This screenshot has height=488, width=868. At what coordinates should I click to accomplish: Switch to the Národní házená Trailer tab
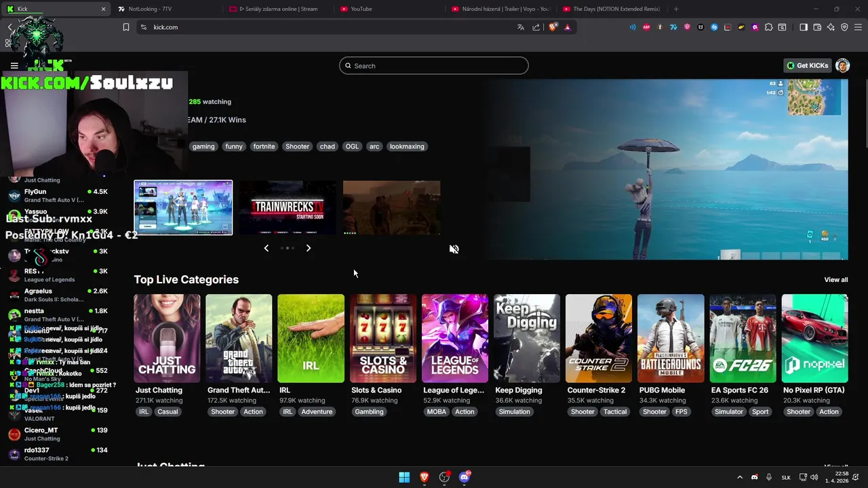click(x=502, y=9)
